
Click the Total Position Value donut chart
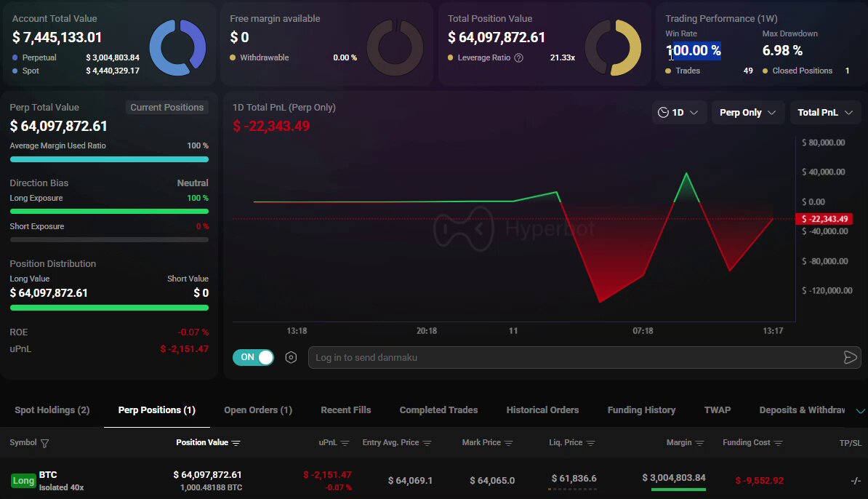tap(614, 47)
